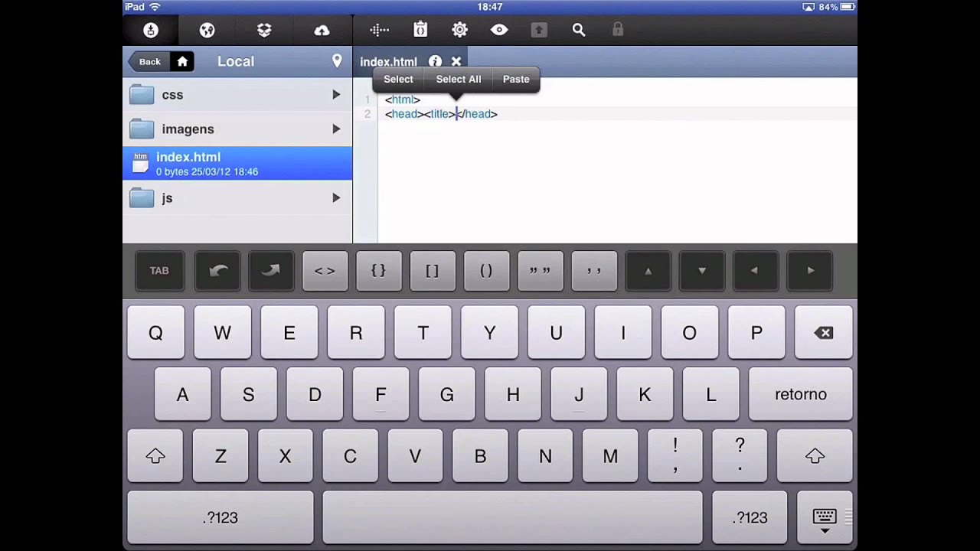Screen dimensions: 980x551
Task: Show info for the index.html tab
Action: 435,61
